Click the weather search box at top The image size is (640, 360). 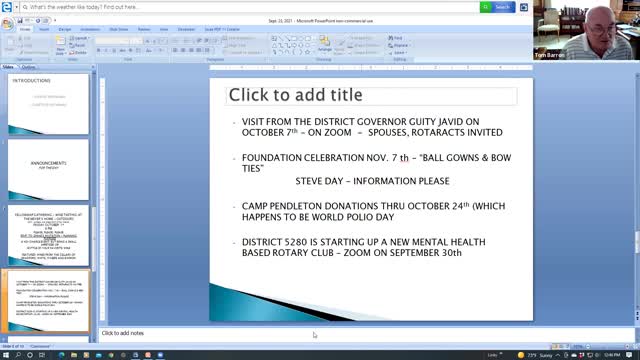coord(250,7)
